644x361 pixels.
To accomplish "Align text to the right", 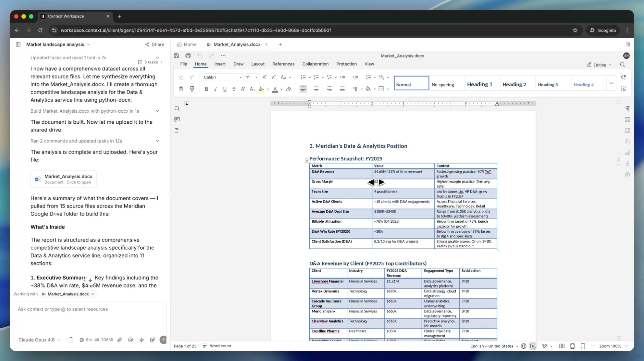I will tap(329, 89).
